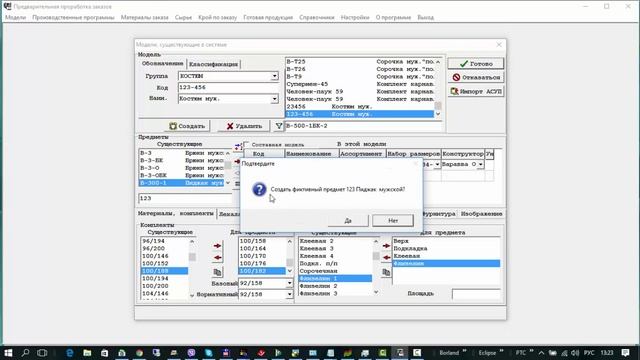Click the Удалить model button
Image resolution: width=640 pixels, height=360 pixels.
point(244,126)
